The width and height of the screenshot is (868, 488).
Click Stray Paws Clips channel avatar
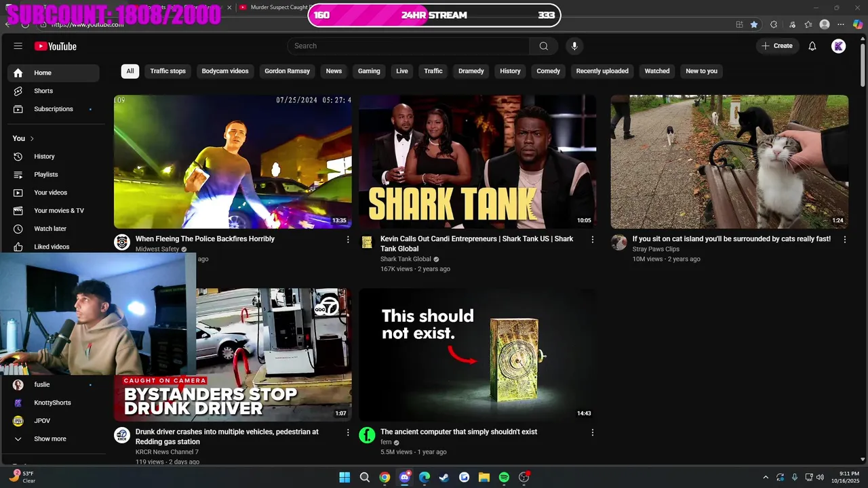[x=619, y=243]
